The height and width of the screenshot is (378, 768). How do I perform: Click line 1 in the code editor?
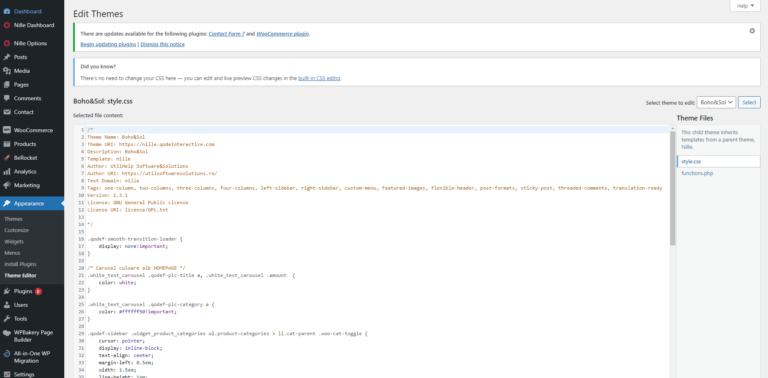click(378, 130)
